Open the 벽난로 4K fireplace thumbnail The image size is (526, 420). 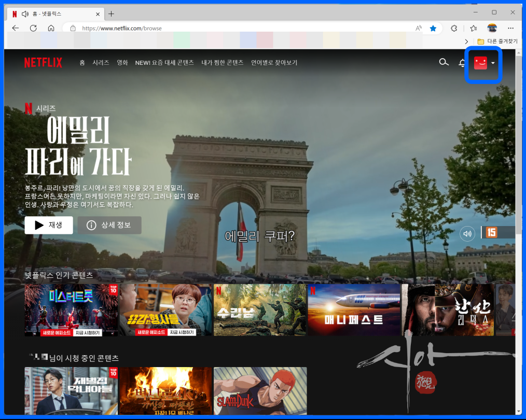point(165,391)
